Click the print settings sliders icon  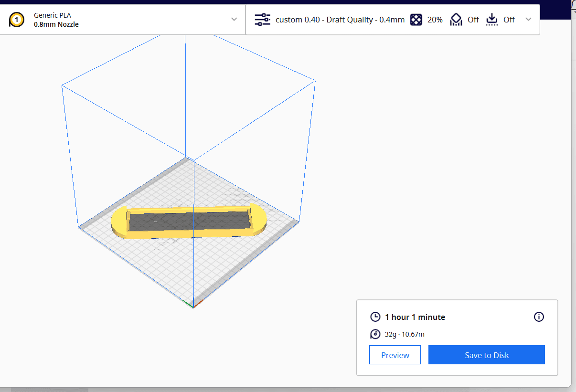tap(262, 20)
